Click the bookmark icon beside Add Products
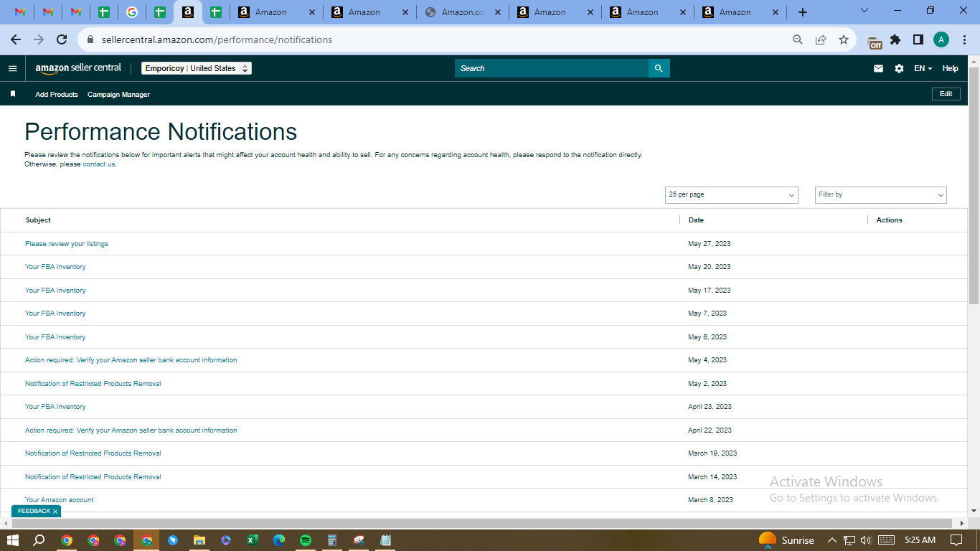 pyautogui.click(x=13, y=94)
